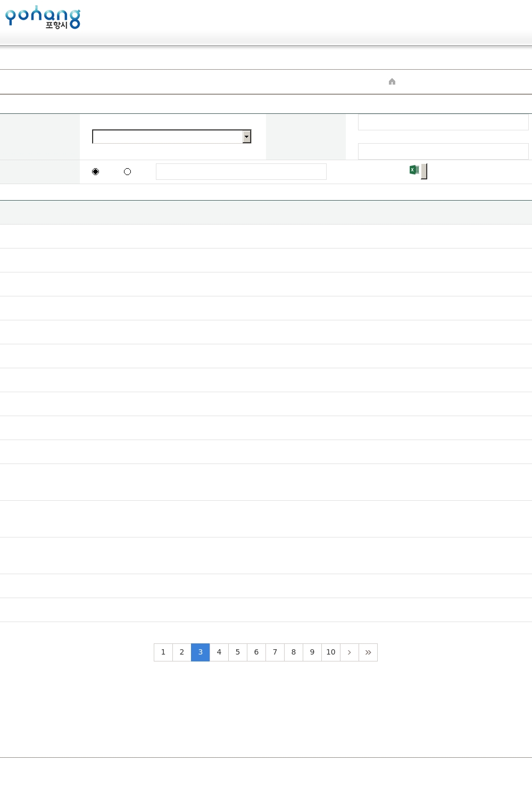Open page 8 in pagination
This screenshot has height=811, width=532.
(294, 652)
